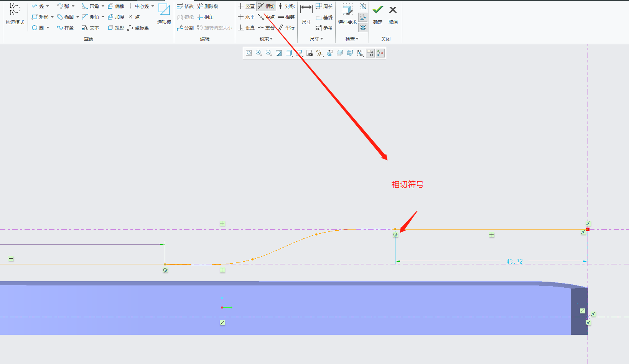Click Zoom Out in graphics toolbar
Screen dimensions: 629x364
(x=269, y=53)
